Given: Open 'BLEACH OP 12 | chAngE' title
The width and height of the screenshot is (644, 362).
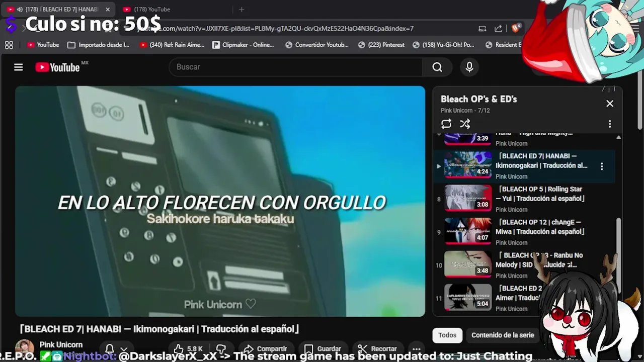Looking at the screenshot, I should [x=540, y=227].
